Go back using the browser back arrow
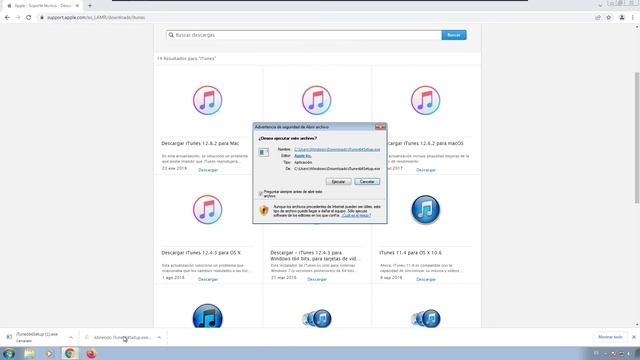640x360 pixels. [7, 18]
